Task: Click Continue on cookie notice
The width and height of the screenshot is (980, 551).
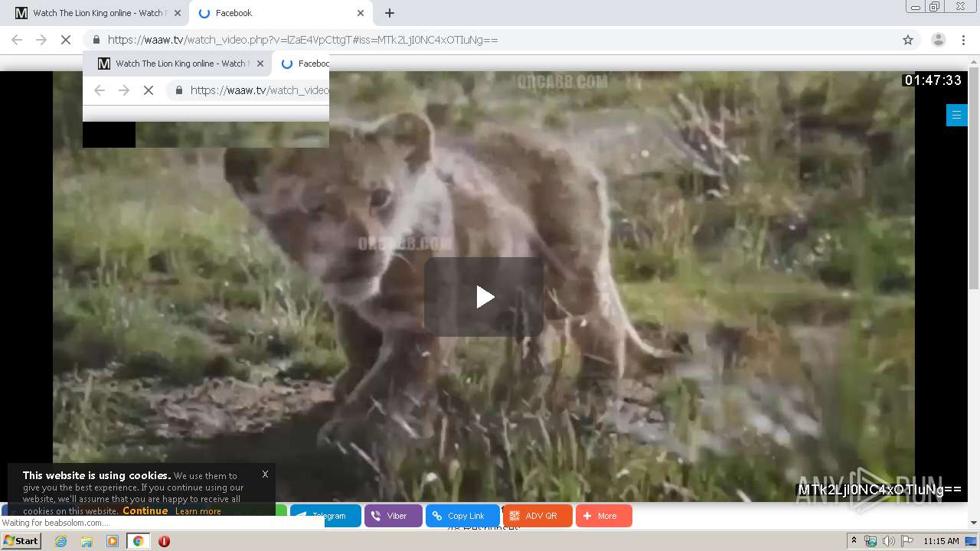Action: [x=145, y=510]
